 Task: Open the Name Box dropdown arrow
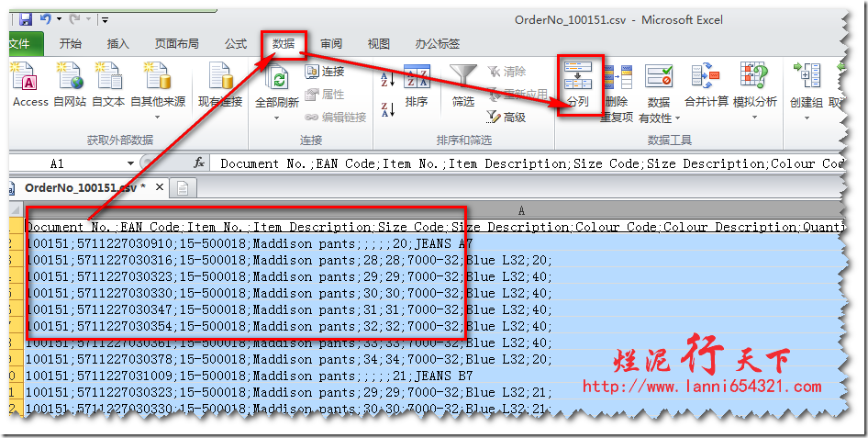[130, 163]
